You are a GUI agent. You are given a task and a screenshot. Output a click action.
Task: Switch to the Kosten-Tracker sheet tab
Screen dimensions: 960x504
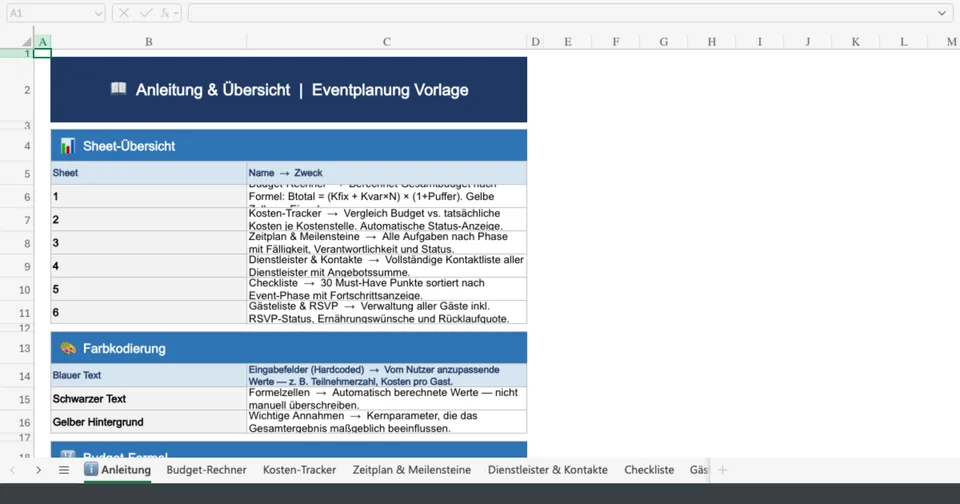click(x=299, y=470)
